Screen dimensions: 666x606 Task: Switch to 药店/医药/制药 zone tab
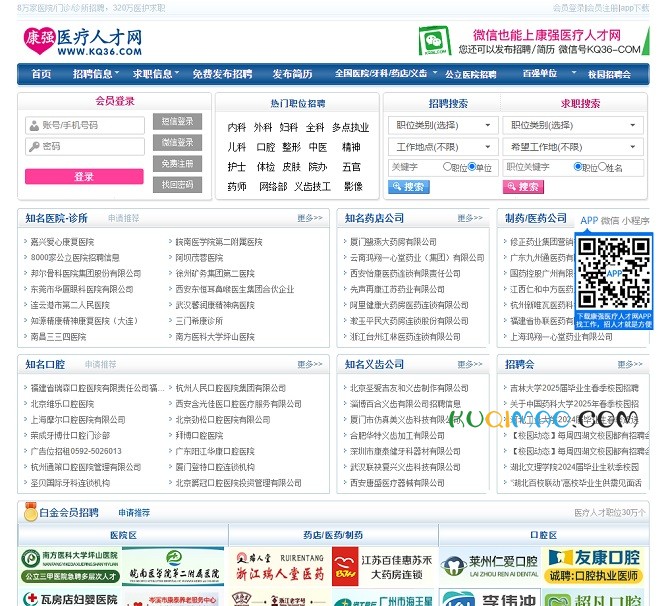pos(333,535)
